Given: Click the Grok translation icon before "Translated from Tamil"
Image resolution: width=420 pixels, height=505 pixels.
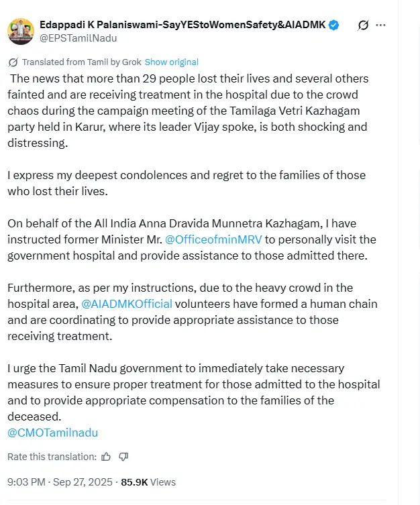Looking at the screenshot, I should [x=13, y=62].
